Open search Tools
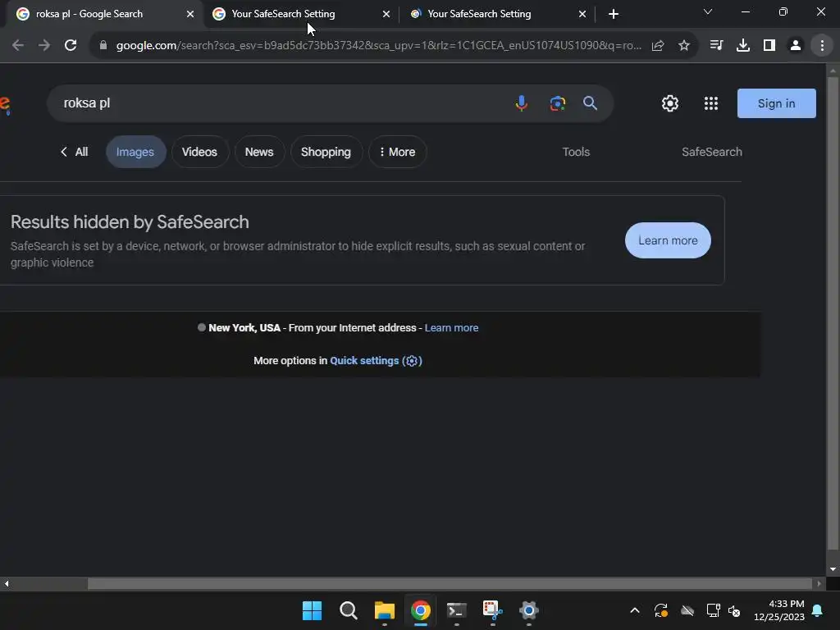The image size is (840, 630). pos(576,152)
